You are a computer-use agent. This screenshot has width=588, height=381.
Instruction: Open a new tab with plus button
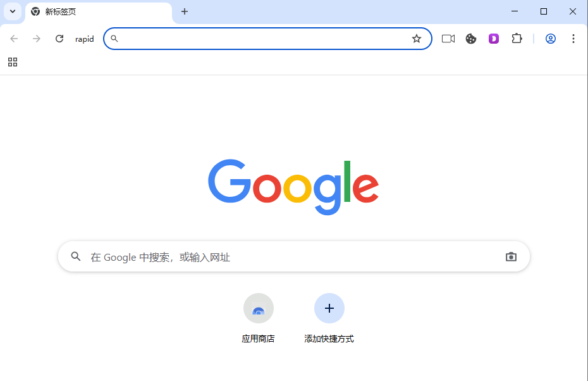pos(185,11)
